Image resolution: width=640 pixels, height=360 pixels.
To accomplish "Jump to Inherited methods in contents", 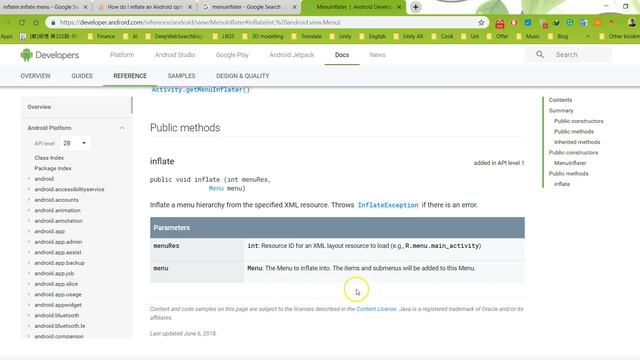I will (577, 142).
